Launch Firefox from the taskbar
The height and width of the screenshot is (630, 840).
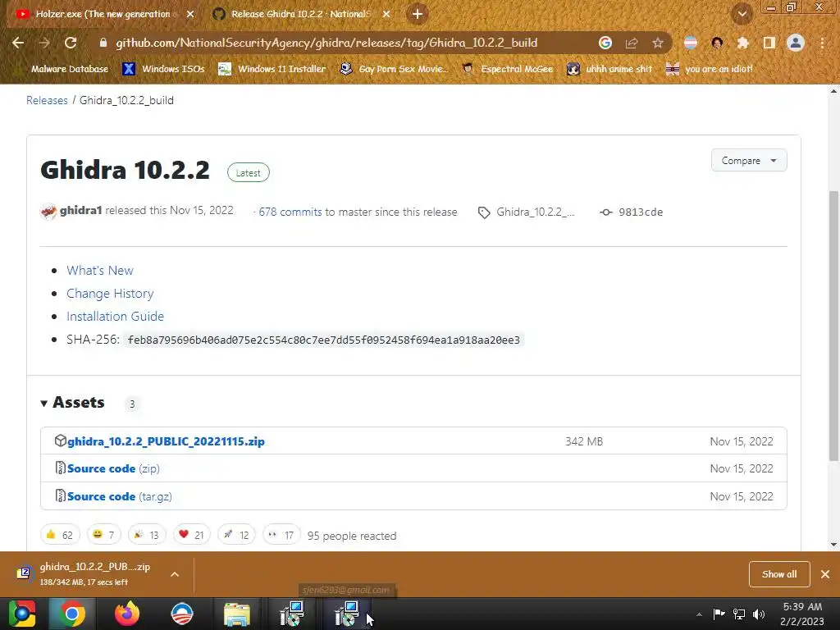127,614
